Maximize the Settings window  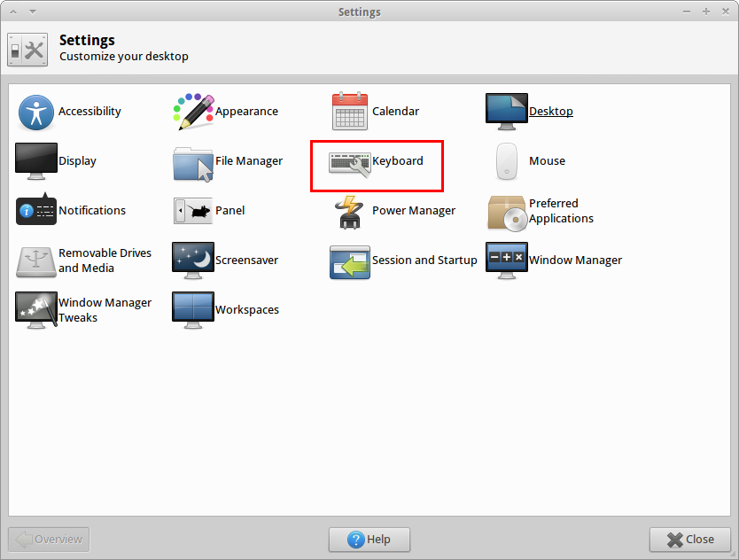706,12
